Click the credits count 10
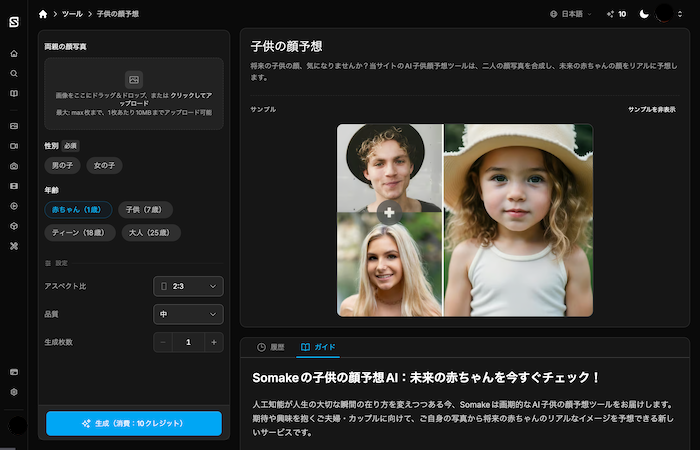The image size is (700, 450). coord(622,14)
